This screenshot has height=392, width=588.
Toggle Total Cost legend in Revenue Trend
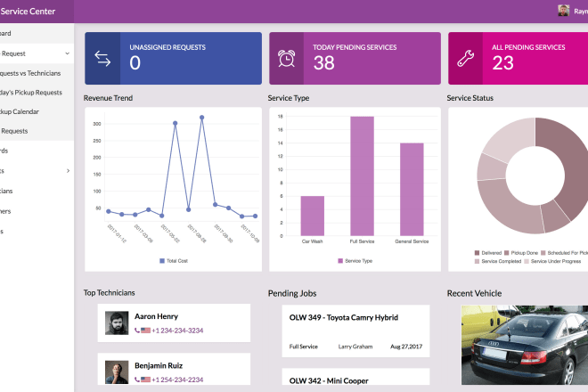coord(174,261)
